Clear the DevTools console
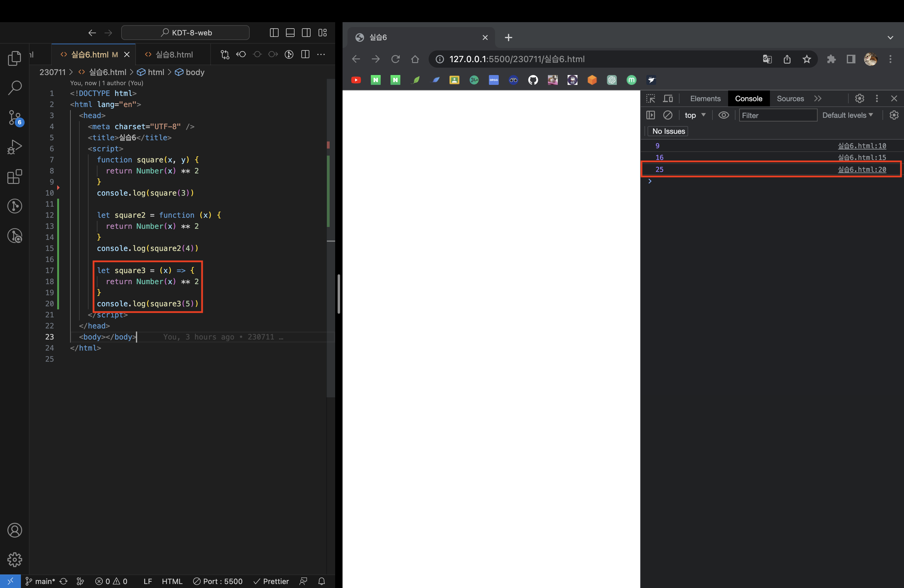Image resolution: width=904 pixels, height=588 pixels. [668, 115]
